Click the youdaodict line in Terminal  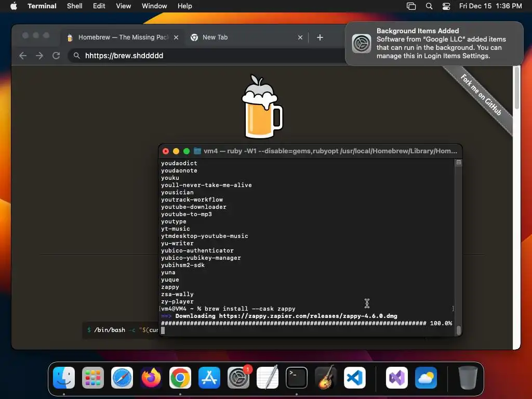(x=179, y=163)
